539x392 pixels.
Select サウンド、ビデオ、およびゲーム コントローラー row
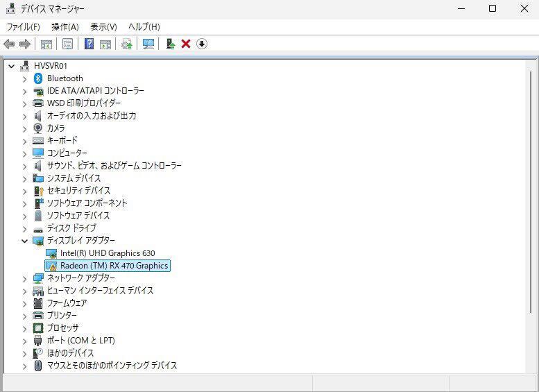point(114,166)
